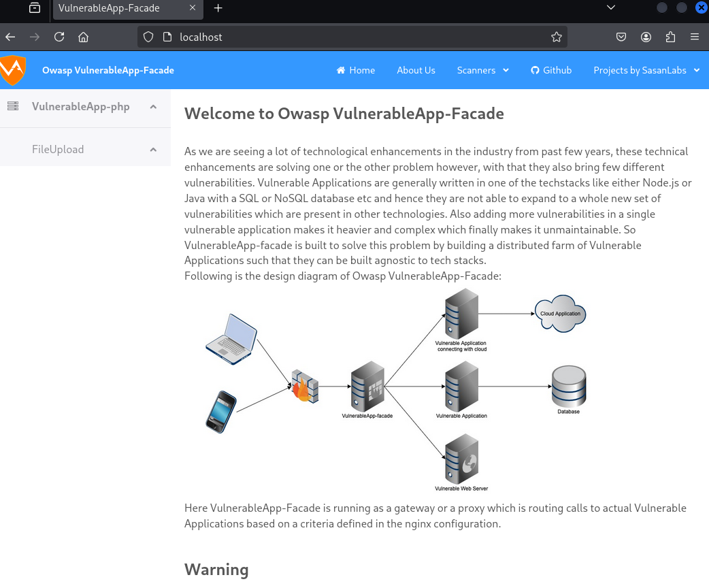
Task: Click the Vulnerable Web Server icon
Action: tap(461, 459)
